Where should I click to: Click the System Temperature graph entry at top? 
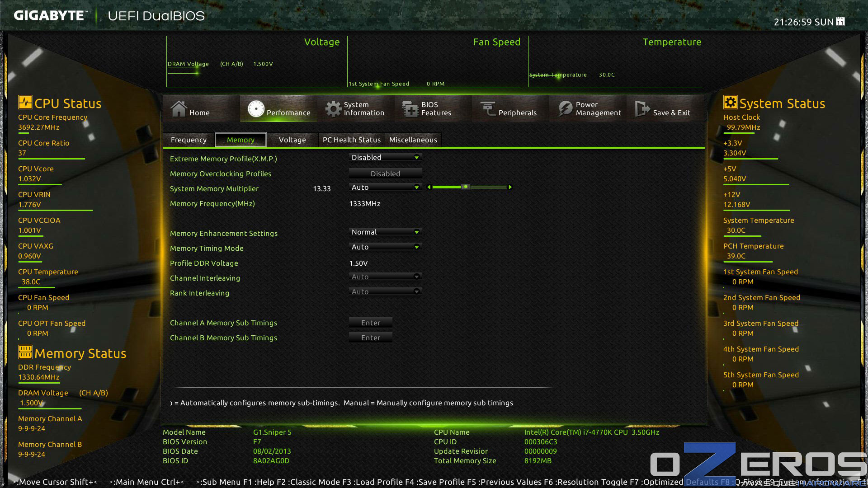click(572, 75)
